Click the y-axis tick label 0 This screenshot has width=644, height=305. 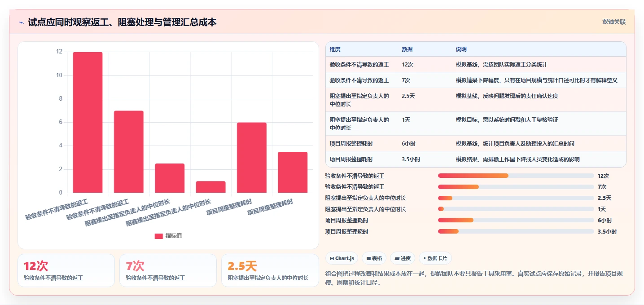click(61, 193)
